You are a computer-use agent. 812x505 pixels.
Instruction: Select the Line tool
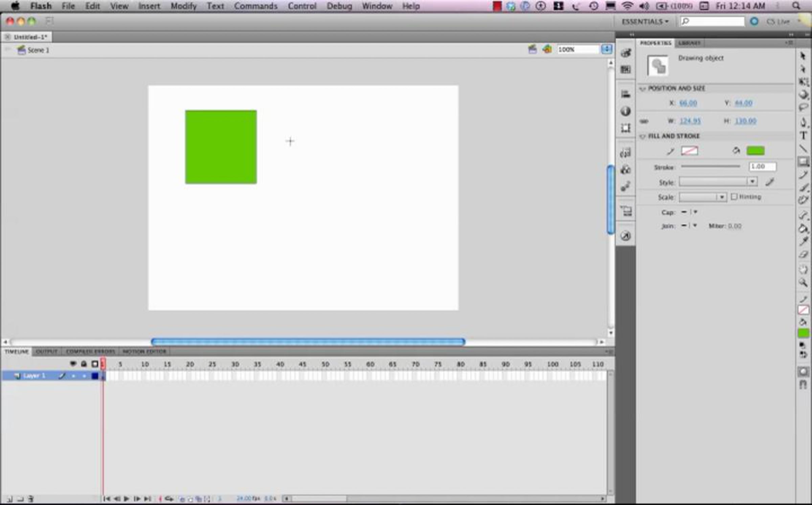click(x=803, y=148)
